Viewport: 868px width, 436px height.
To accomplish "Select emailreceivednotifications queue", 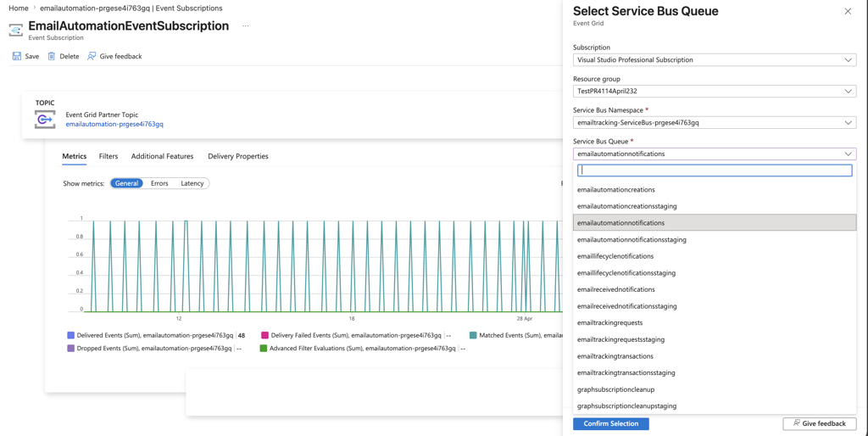I will 715,289.
